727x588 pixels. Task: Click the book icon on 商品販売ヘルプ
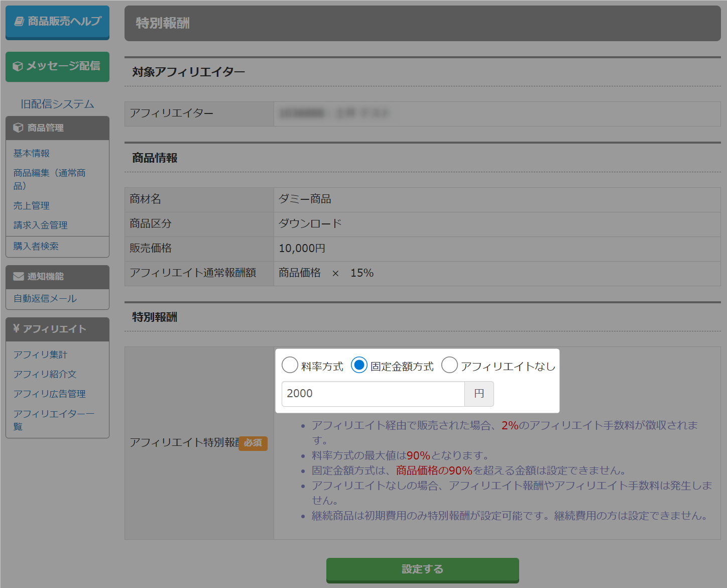coord(19,21)
